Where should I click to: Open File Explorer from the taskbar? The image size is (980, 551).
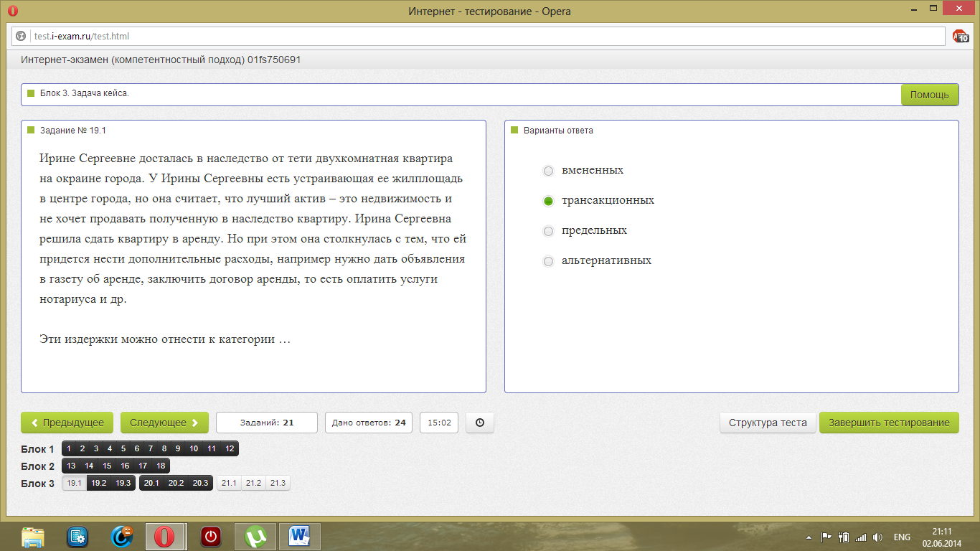[x=33, y=537]
